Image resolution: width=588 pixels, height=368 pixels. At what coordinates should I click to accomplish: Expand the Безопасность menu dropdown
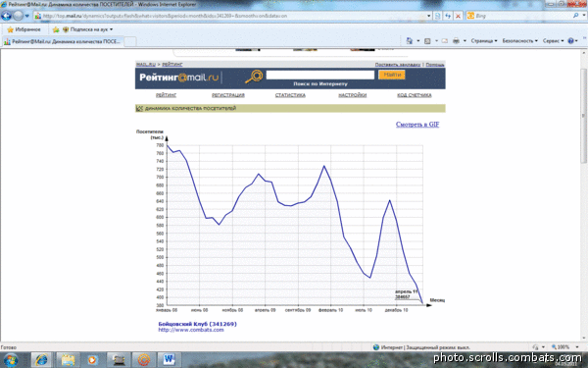pos(519,40)
